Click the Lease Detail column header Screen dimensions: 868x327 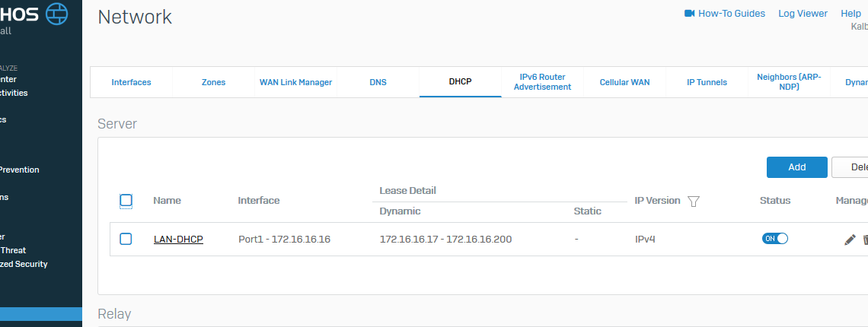tap(407, 190)
